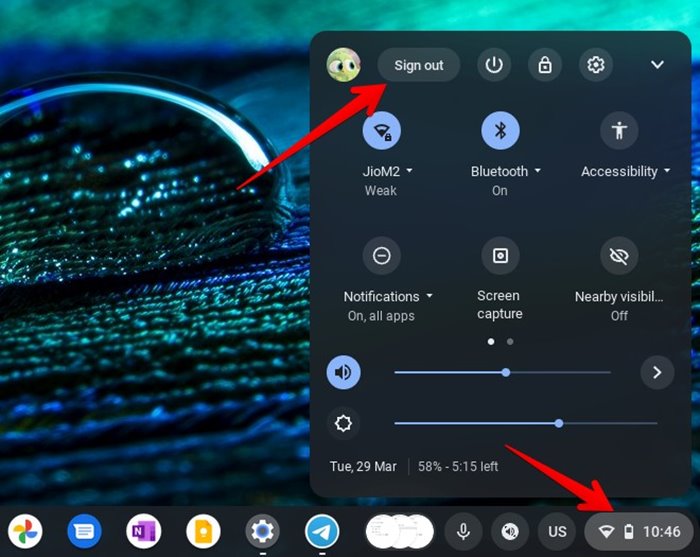Mute volume with the speaker icon
This screenshot has height=557, width=700.
tap(343, 372)
